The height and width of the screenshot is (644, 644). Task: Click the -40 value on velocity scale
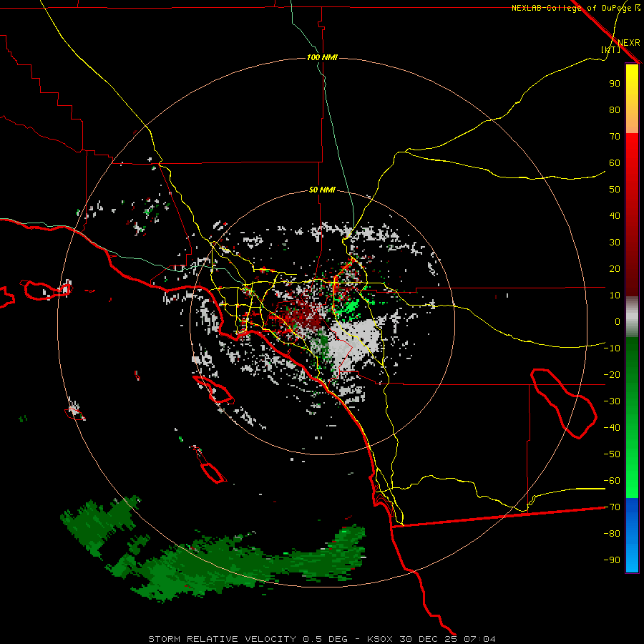[x=612, y=428]
